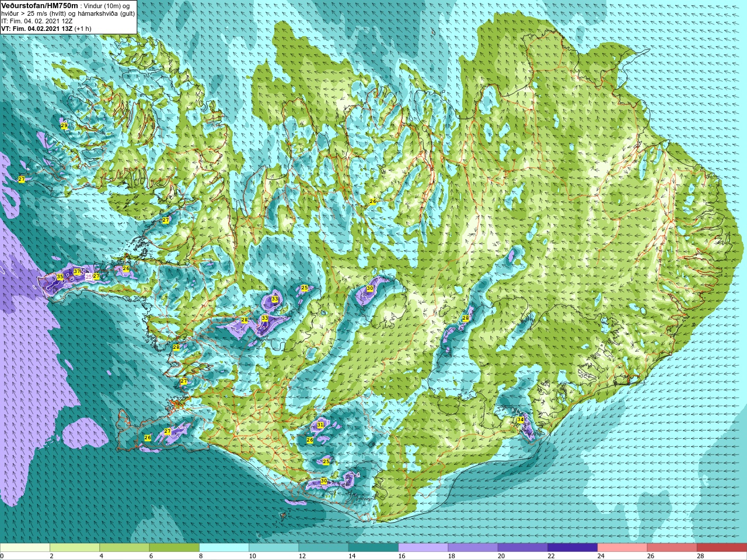Image resolution: width=747 pixels, height=560 pixels.
Task: Choose the dark indigo 22–24 legend swatch
Action: [573, 548]
